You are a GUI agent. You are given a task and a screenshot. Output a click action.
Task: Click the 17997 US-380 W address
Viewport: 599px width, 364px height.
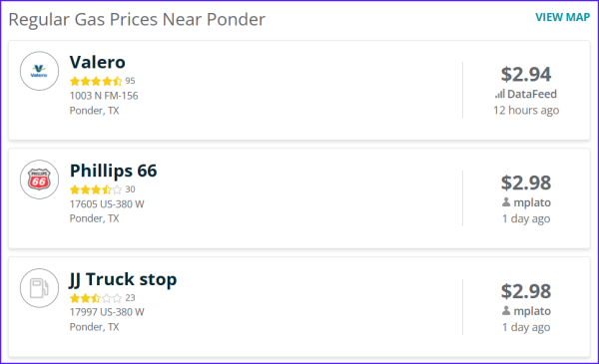pyautogui.click(x=107, y=312)
